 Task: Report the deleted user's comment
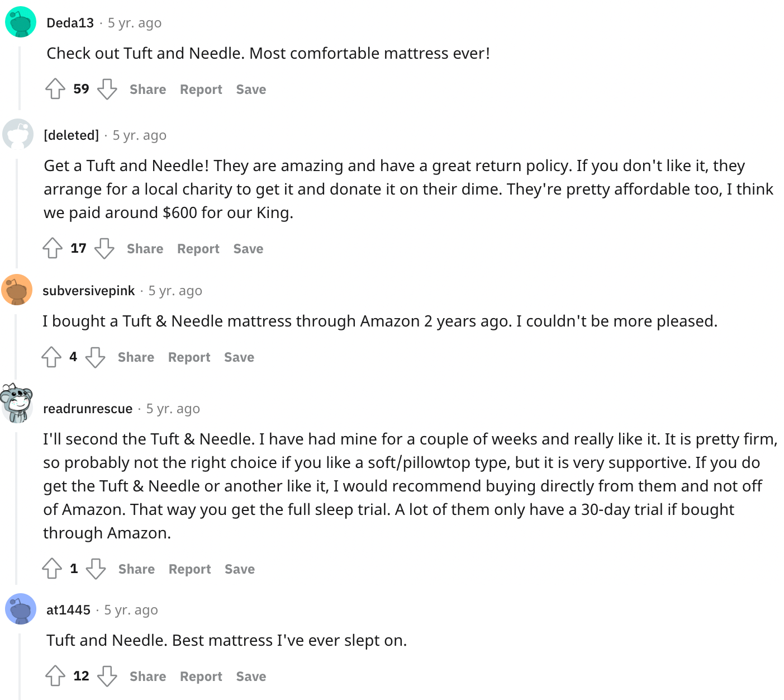click(198, 249)
